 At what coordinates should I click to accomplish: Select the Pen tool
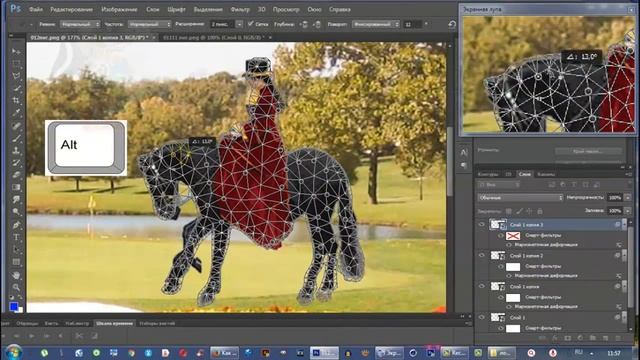click(16, 225)
